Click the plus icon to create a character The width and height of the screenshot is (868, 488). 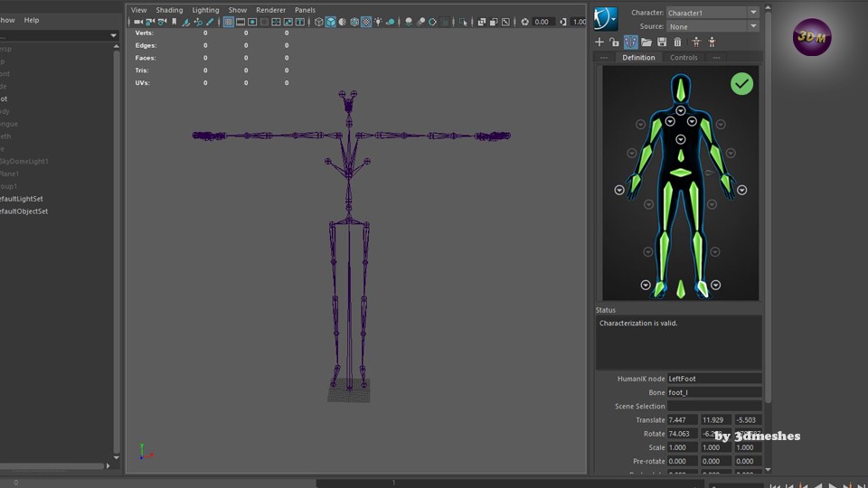point(599,42)
